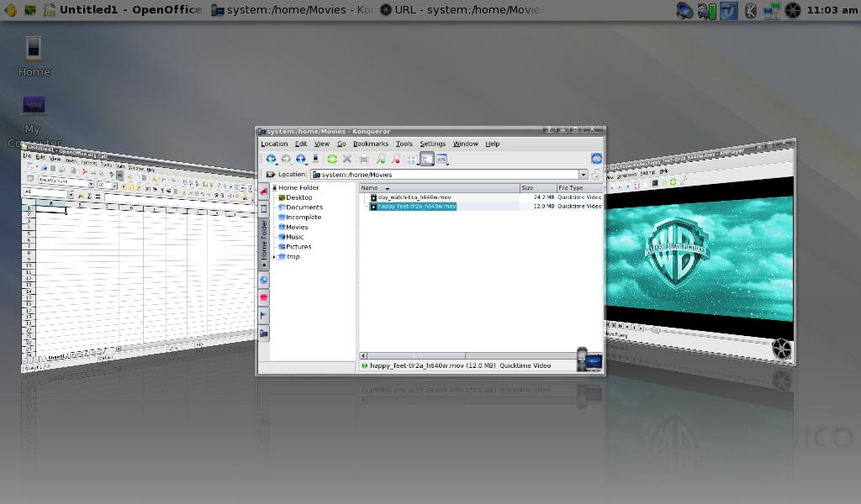Open the Settings menu in Konqueror
This screenshot has width=861, height=504.
[x=433, y=144]
